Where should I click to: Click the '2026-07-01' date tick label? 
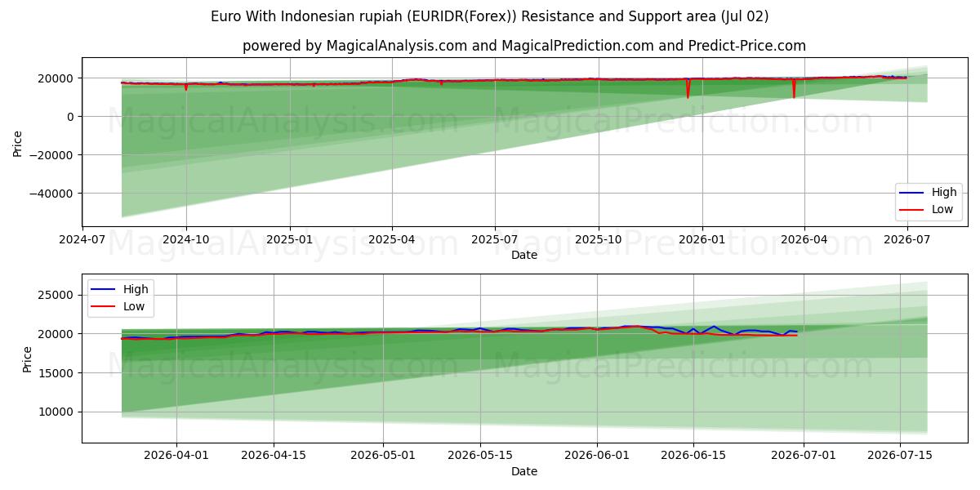[x=804, y=456]
